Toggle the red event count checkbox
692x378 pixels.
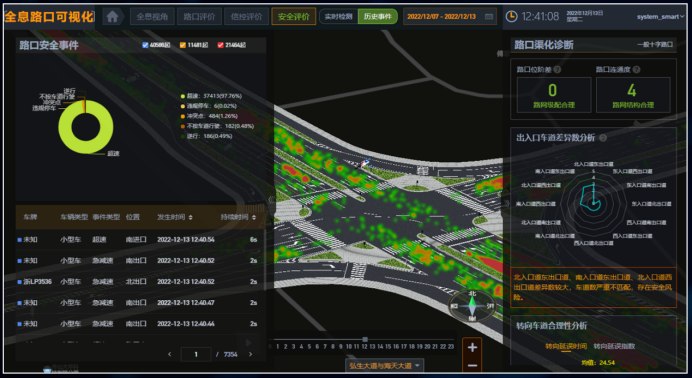220,45
